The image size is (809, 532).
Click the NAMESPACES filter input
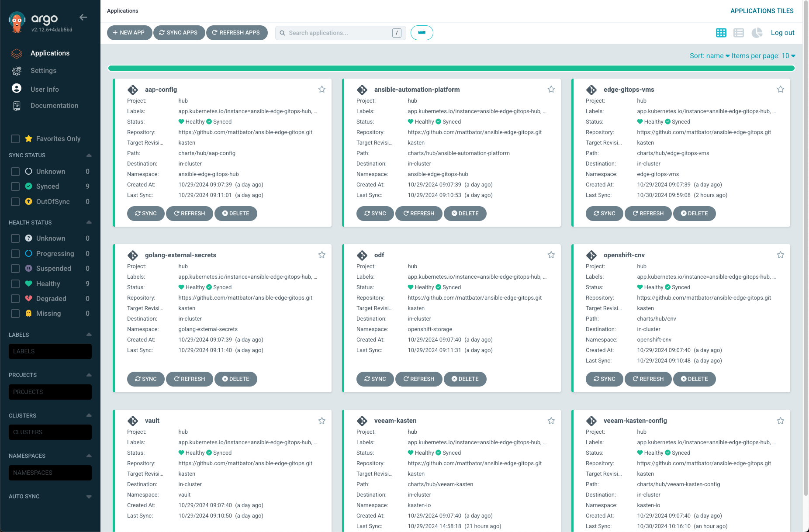(50, 473)
